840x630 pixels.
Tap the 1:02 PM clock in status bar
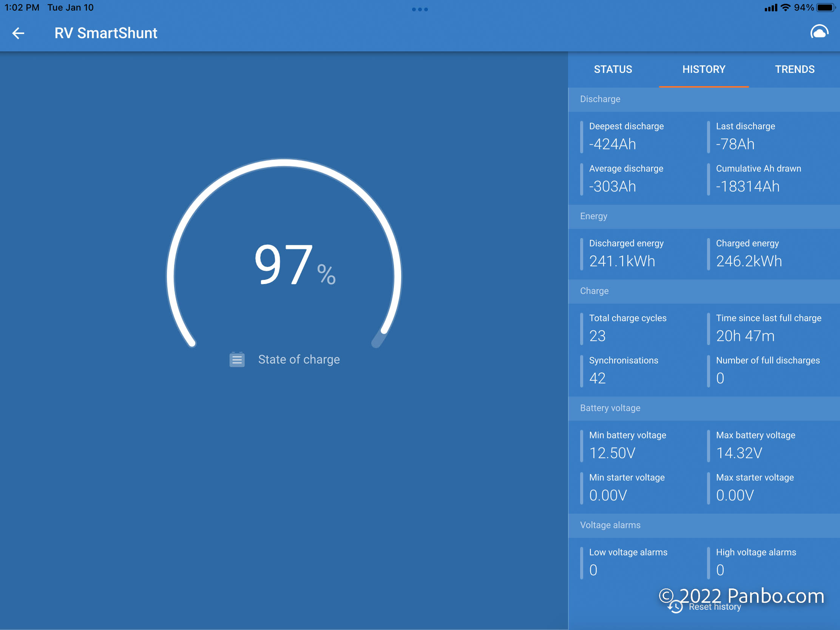[22, 8]
